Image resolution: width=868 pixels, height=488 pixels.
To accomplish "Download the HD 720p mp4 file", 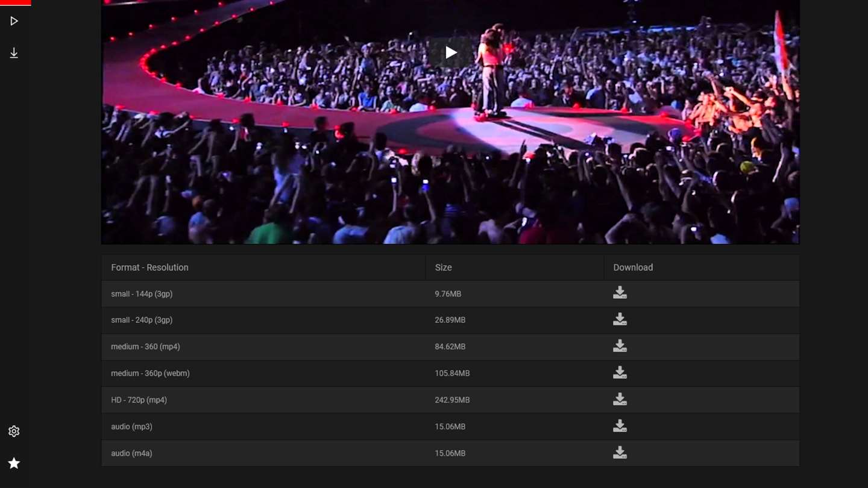I will point(620,399).
